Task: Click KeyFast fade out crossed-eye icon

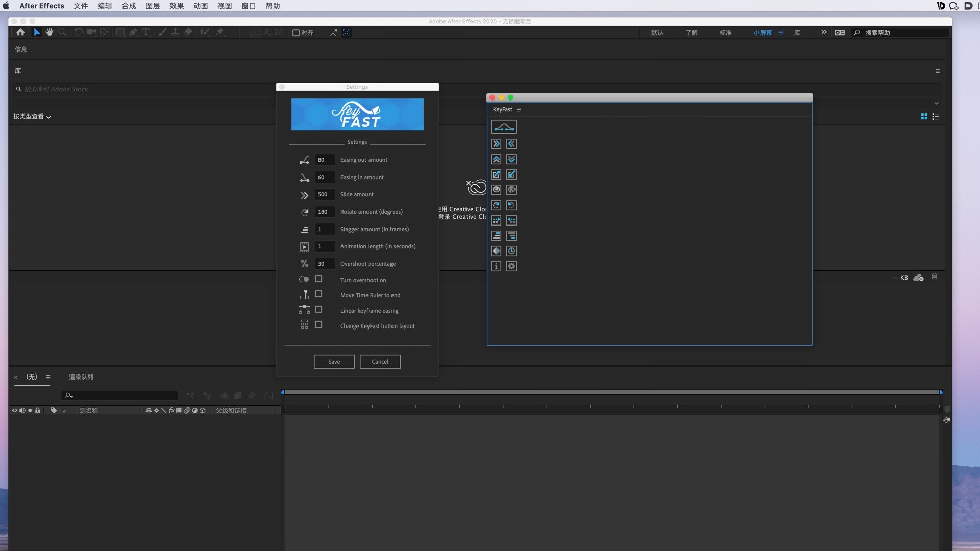Action: (511, 190)
